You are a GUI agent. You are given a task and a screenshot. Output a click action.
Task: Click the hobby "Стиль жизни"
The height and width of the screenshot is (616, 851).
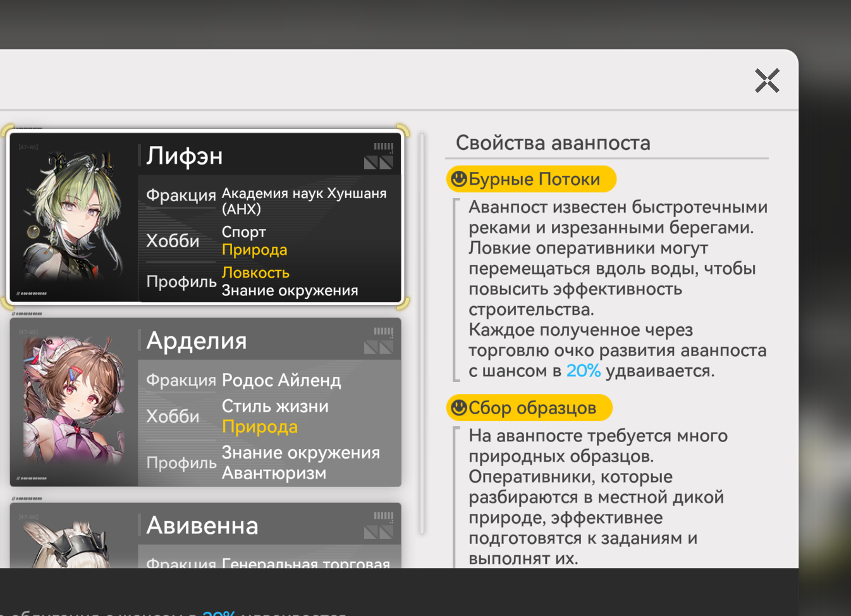click(275, 406)
